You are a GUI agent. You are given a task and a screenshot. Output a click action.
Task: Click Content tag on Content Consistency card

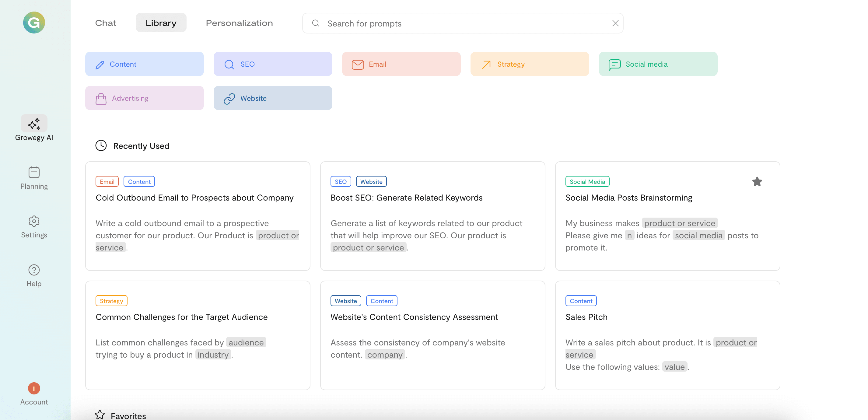[x=382, y=301]
